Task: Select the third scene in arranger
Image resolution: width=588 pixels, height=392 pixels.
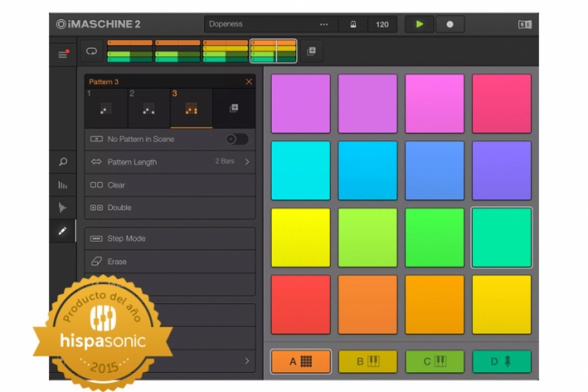Action: pos(226,51)
